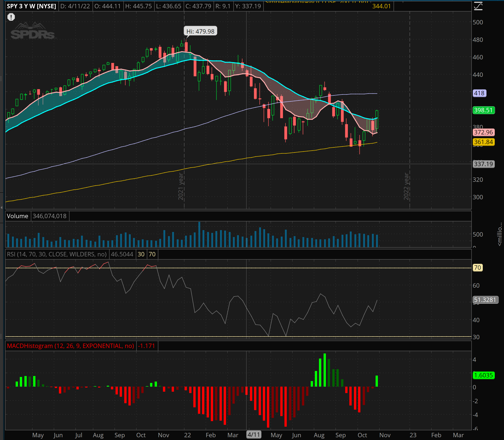Select the Volume study label
This screenshot has height=440, width=504.
click(x=17, y=216)
